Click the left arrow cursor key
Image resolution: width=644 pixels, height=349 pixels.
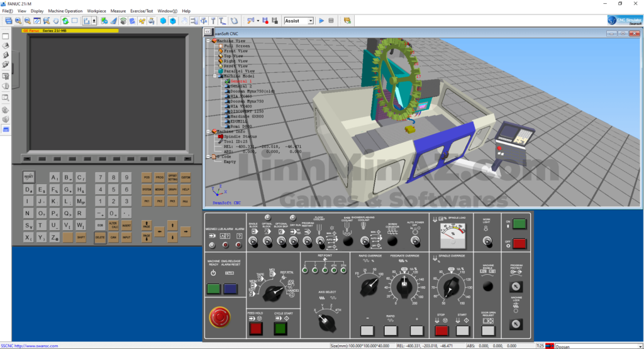(159, 231)
